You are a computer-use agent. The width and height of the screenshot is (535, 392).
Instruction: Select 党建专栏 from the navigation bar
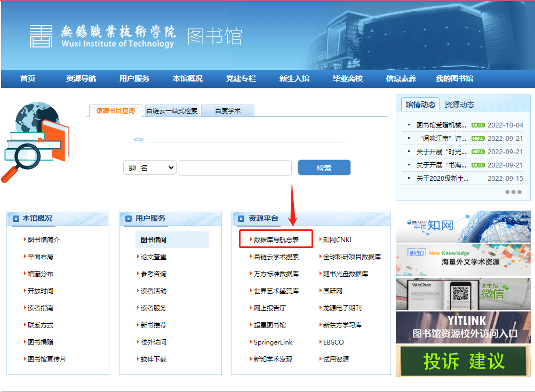240,78
